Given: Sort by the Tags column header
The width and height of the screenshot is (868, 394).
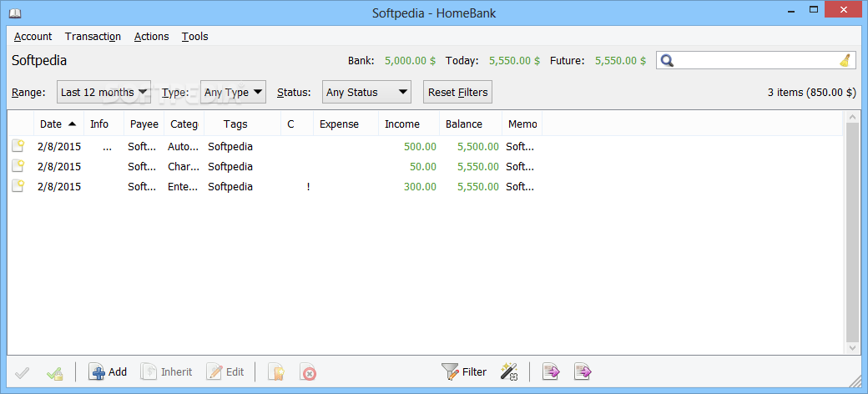Looking at the screenshot, I should click(x=243, y=124).
